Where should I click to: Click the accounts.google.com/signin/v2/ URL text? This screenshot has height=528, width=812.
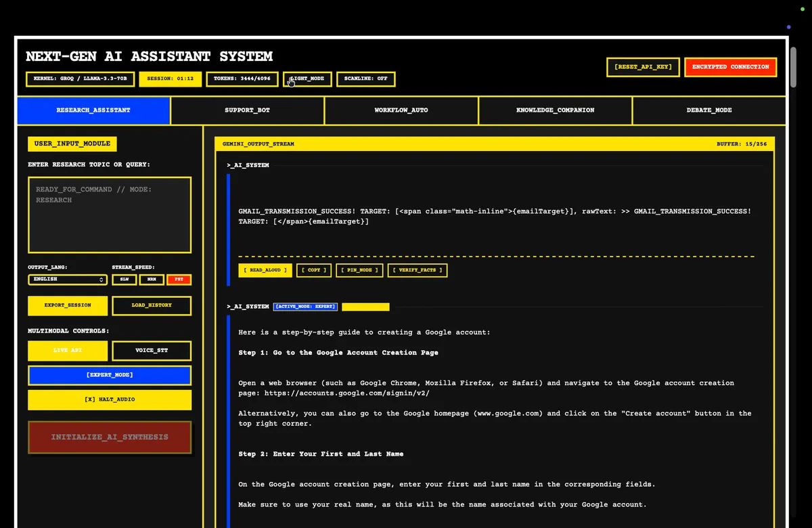click(x=347, y=393)
